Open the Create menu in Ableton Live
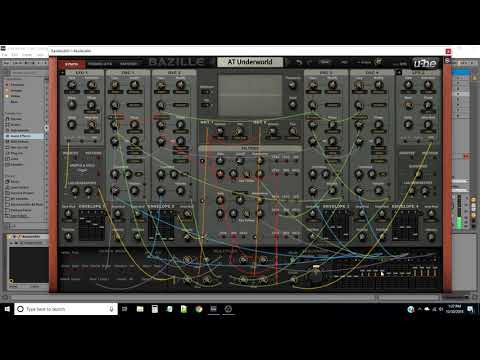 pos(27,55)
